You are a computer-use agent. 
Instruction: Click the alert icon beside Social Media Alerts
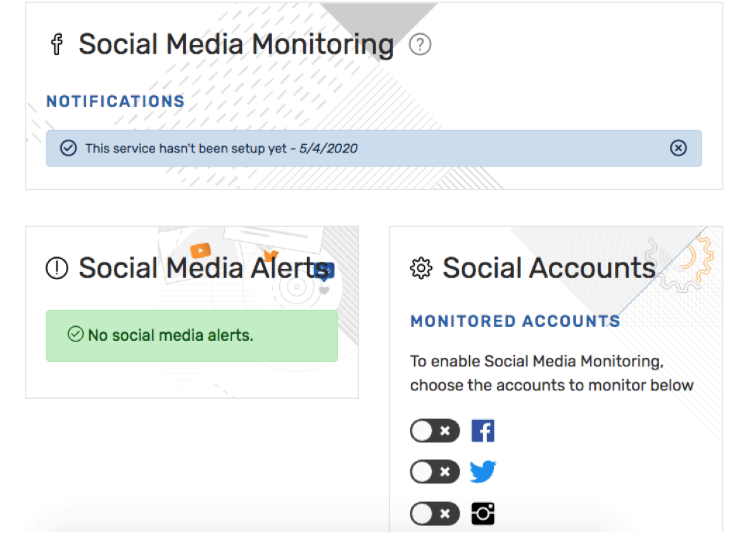point(56,268)
